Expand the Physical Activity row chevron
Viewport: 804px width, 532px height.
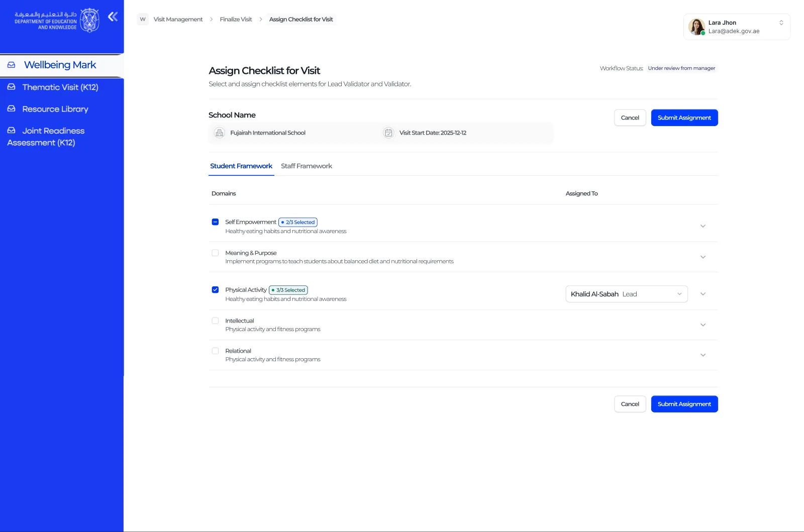703,294
